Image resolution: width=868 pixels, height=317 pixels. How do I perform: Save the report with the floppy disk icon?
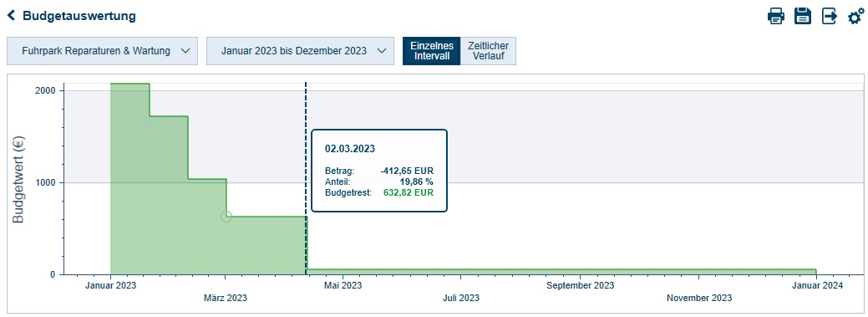point(803,16)
